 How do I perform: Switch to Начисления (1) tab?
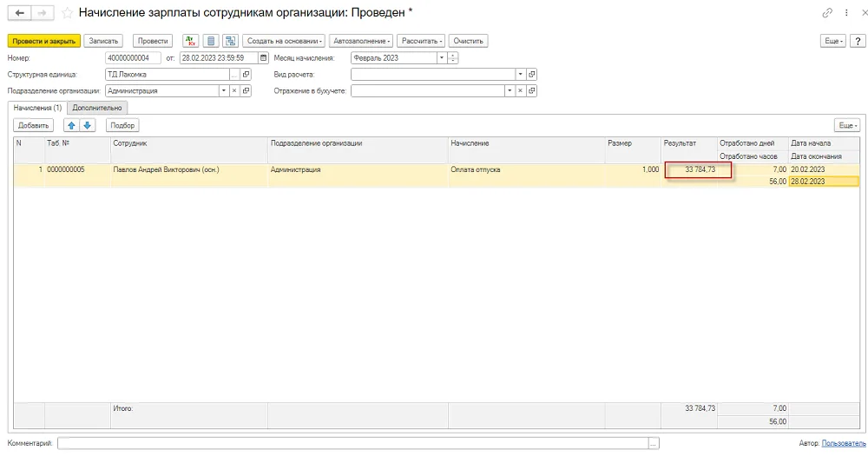(37, 108)
